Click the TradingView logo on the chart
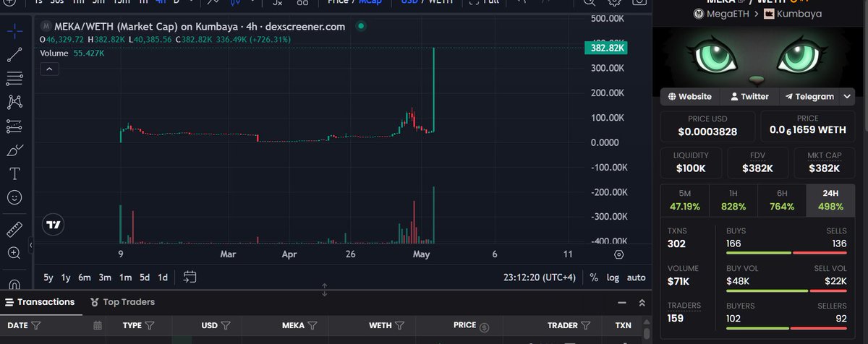 [53, 225]
